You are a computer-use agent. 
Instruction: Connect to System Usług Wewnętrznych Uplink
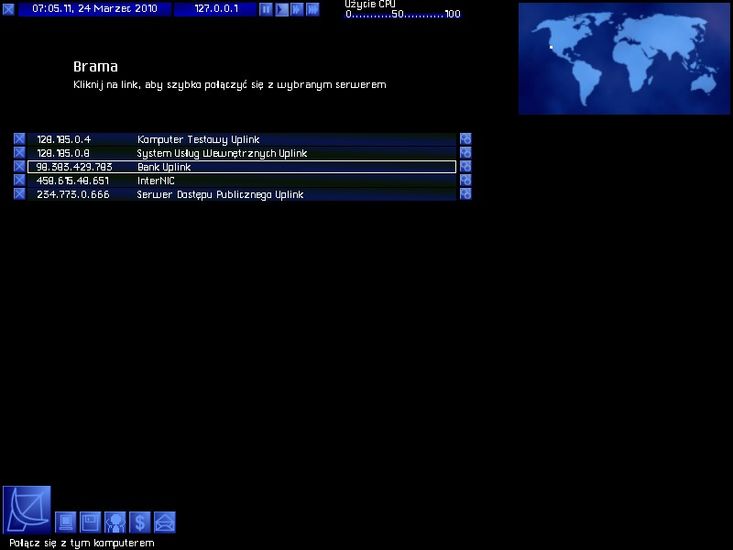tap(240, 153)
